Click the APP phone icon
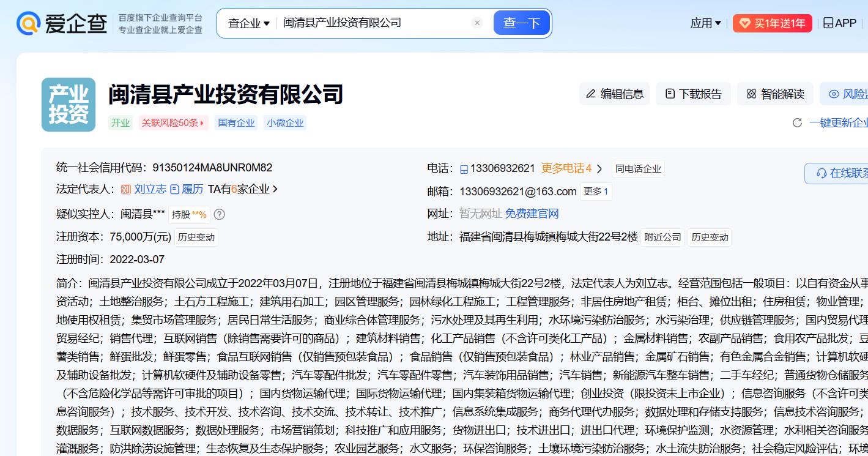Image resolution: width=868 pixels, height=456 pixels. 828,23
